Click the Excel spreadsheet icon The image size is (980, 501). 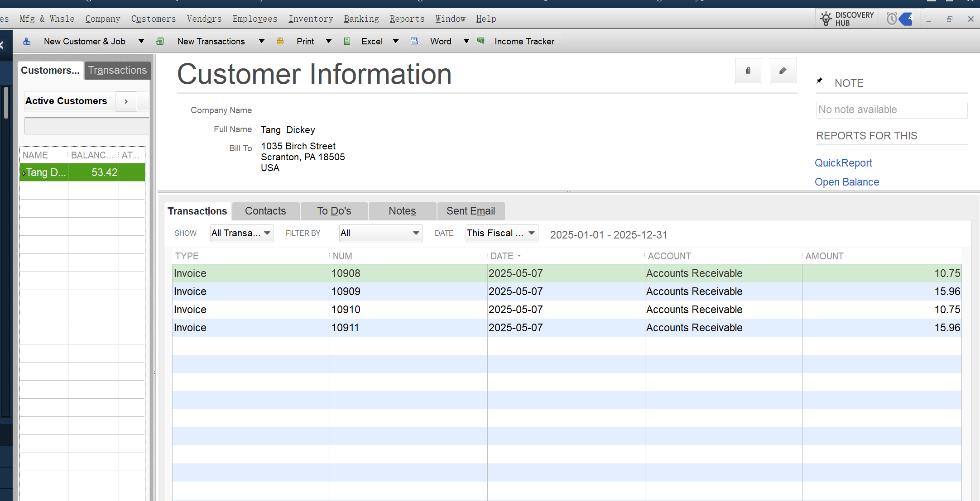click(347, 41)
